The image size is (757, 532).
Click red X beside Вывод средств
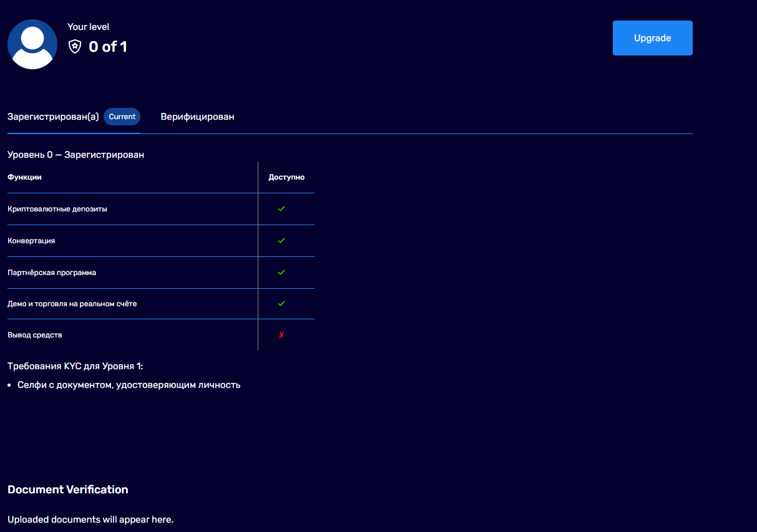pos(281,336)
